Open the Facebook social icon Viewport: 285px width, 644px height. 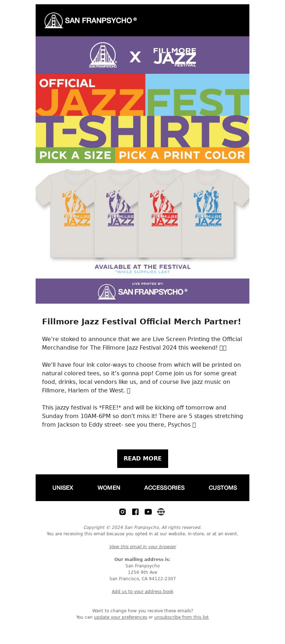135,512
